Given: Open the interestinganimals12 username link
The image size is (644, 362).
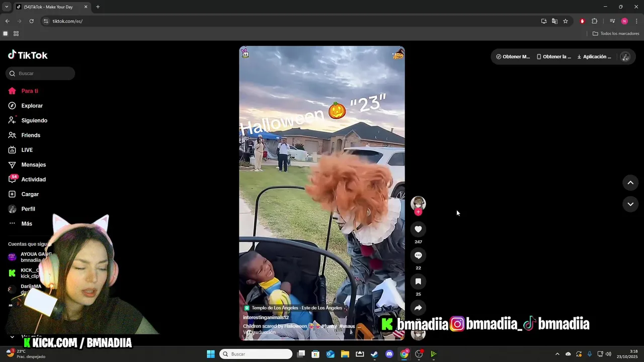Looking at the screenshot, I should pos(266,318).
